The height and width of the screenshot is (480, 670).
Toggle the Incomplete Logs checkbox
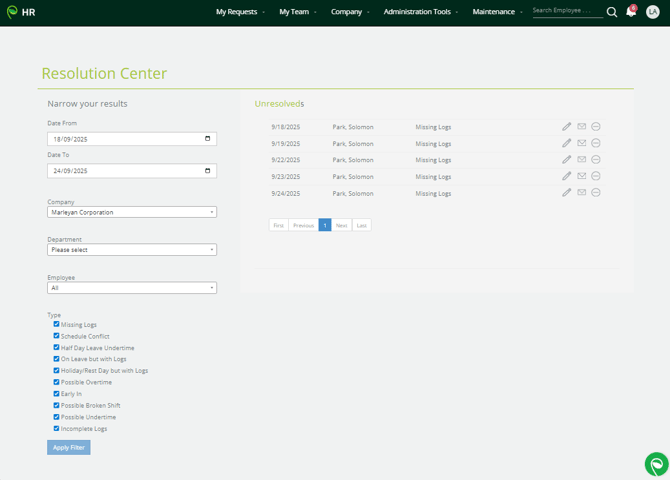click(x=56, y=428)
